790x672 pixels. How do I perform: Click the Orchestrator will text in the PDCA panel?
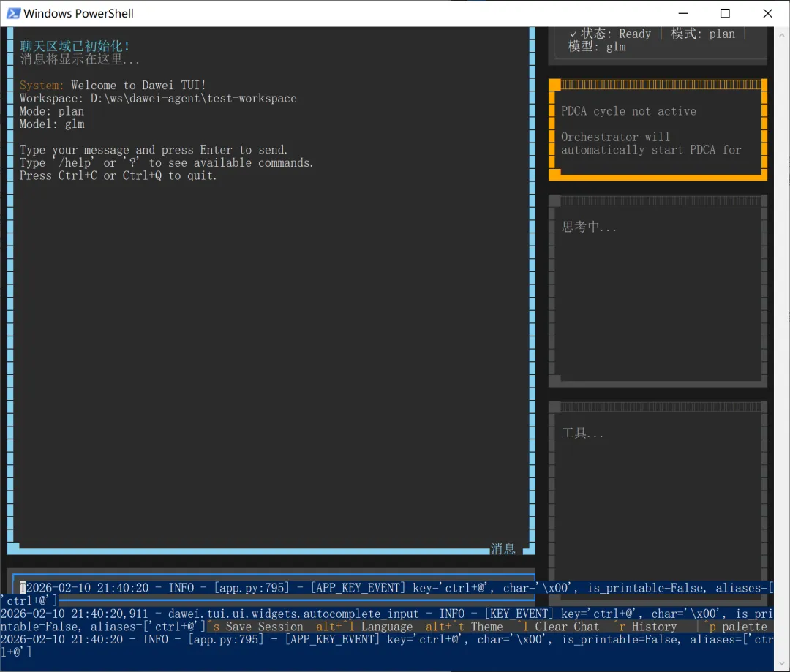[615, 137]
